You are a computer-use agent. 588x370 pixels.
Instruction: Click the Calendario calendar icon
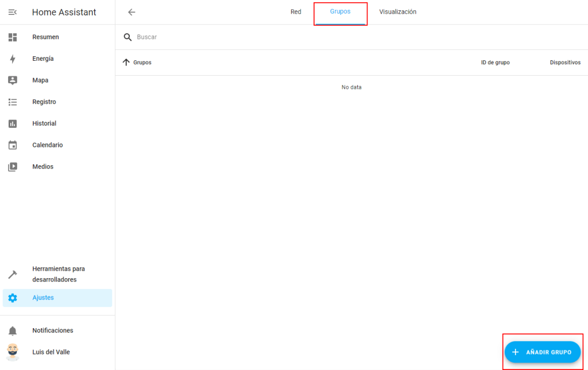coord(13,145)
